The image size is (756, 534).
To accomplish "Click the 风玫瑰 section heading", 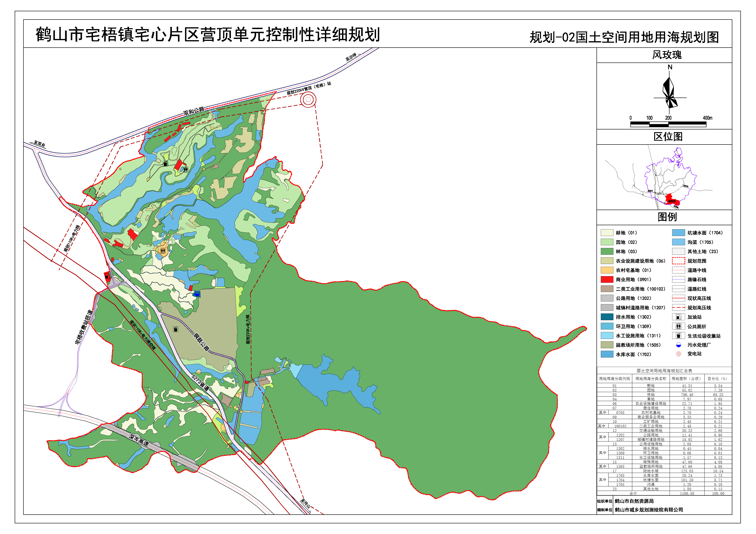I will [x=667, y=55].
